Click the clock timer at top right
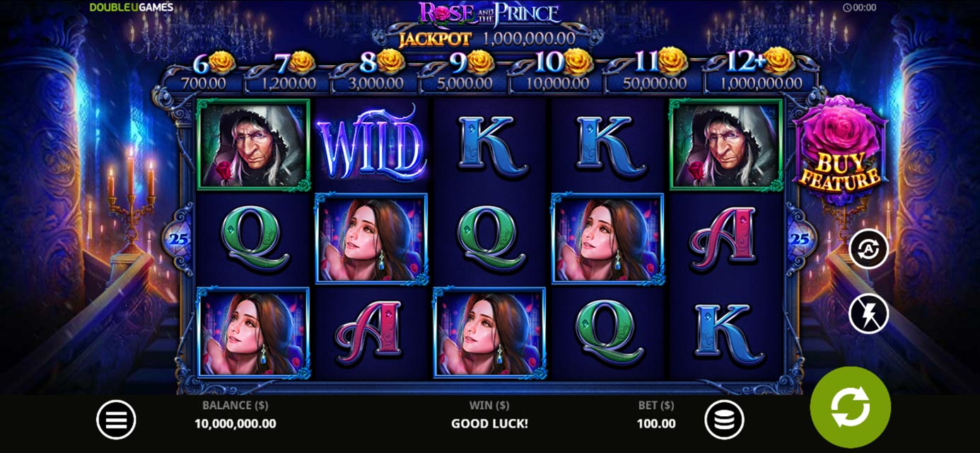 (x=860, y=8)
